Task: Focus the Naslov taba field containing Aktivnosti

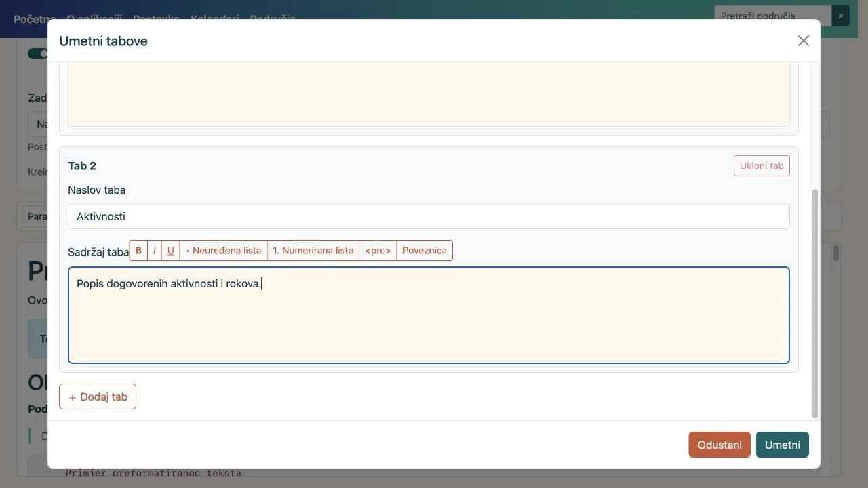Action: tap(429, 216)
